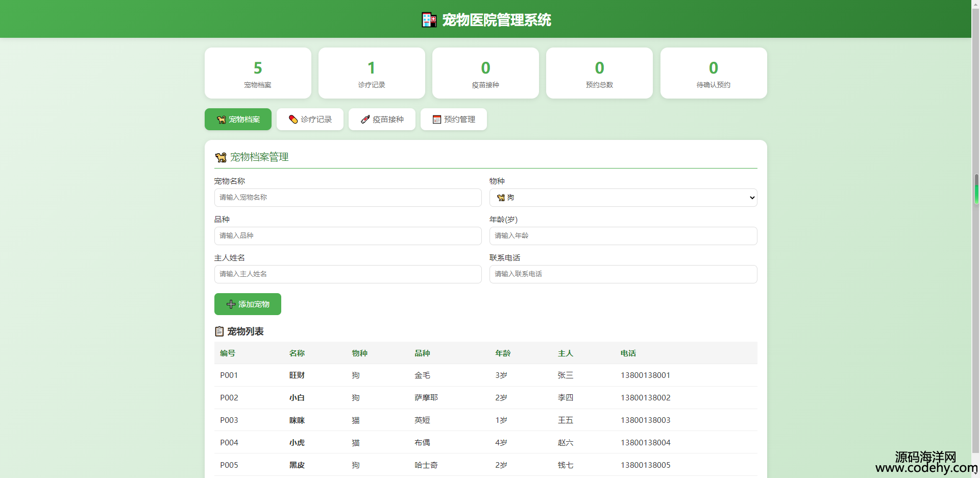980x478 pixels.
Task: Click the dog icon beside 宠物档案管理 heading
Action: 220,157
